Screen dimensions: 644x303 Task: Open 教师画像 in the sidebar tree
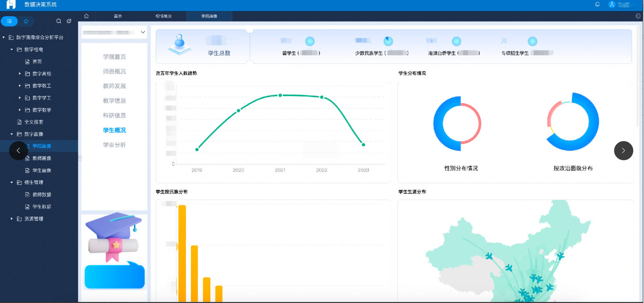click(x=42, y=158)
